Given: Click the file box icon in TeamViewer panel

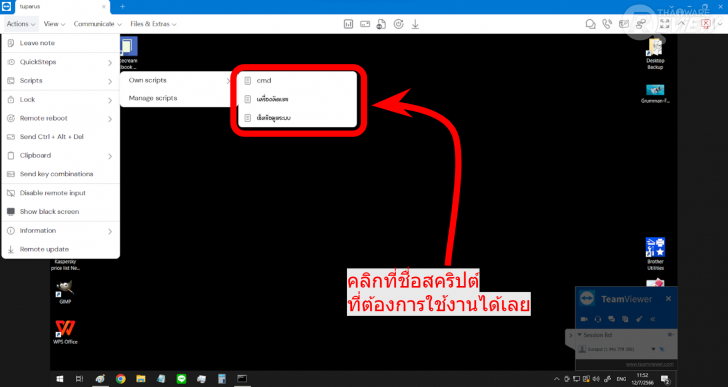Looking at the screenshot, I should tap(625, 319).
